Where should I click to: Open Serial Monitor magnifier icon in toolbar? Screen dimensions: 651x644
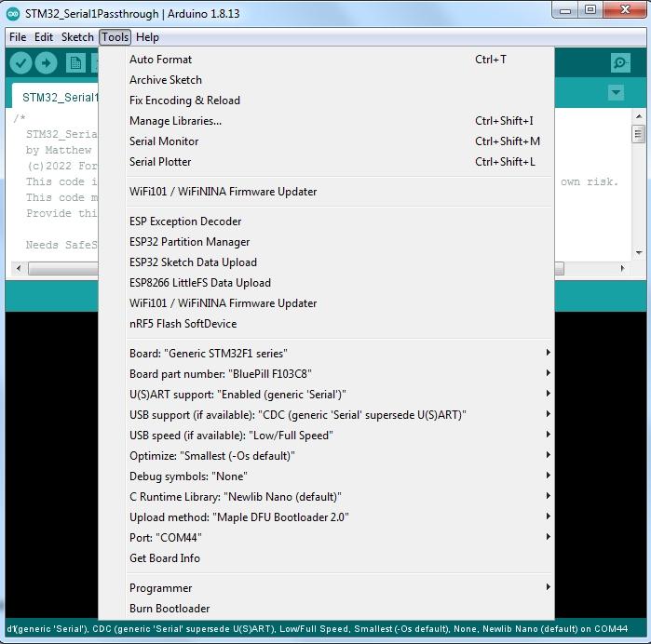click(x=620, y=63)
